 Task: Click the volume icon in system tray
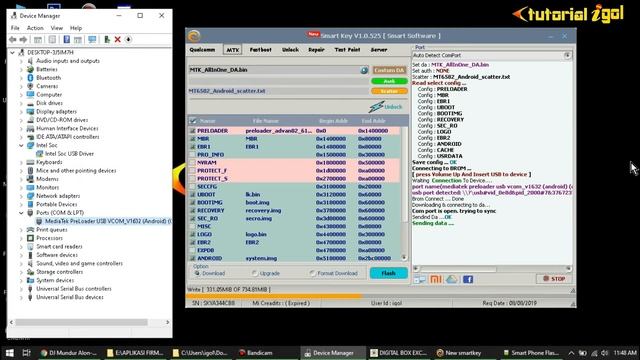pos(604,353)
